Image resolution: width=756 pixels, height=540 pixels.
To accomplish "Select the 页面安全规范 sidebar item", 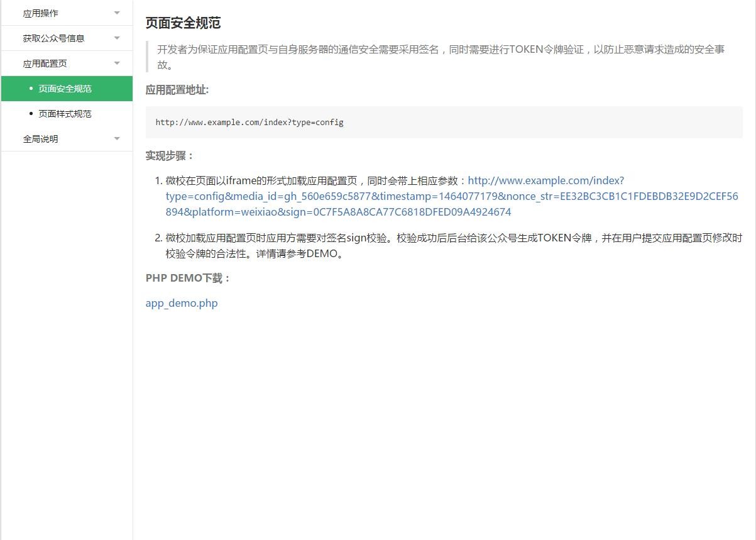I will tap(67, 89).
